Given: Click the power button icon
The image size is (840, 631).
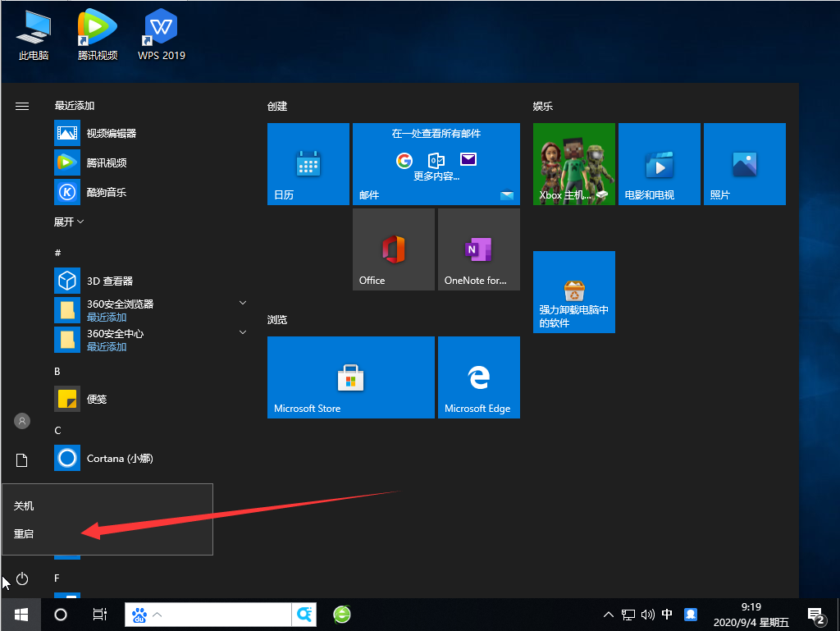Looking at the screenshot, I should click(x=22, y=579).
